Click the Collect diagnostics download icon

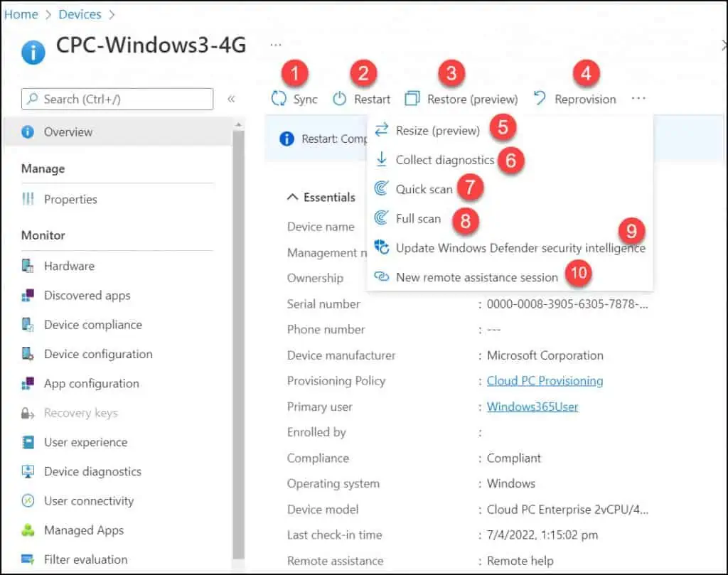click(x=381, y=159)
